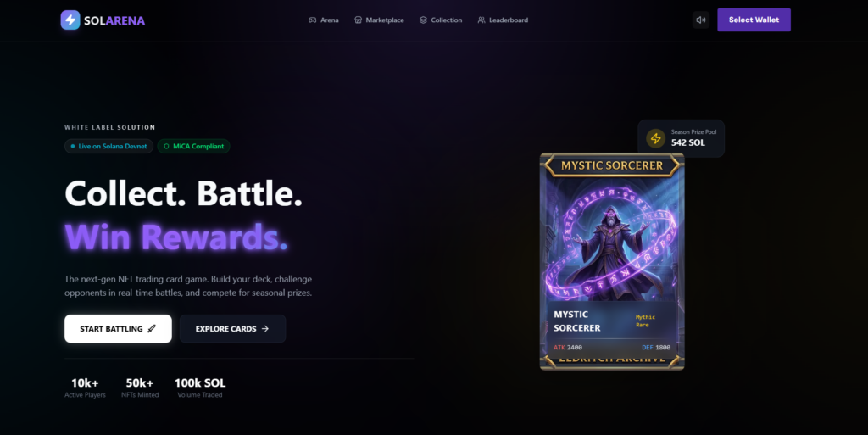The height and width of the screenshot is (435, 868).
Task: Toggle the sound speaker icon
Action: point(701,20)
